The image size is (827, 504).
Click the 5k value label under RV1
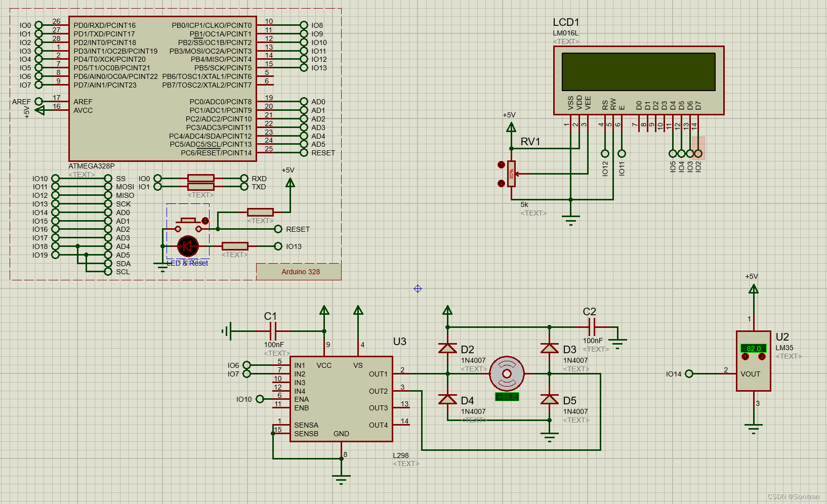click(x=524, y=204)
